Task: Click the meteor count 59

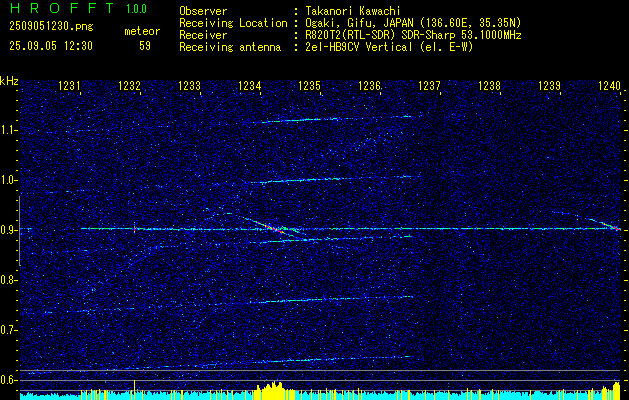Action: [x=145, y=46]
